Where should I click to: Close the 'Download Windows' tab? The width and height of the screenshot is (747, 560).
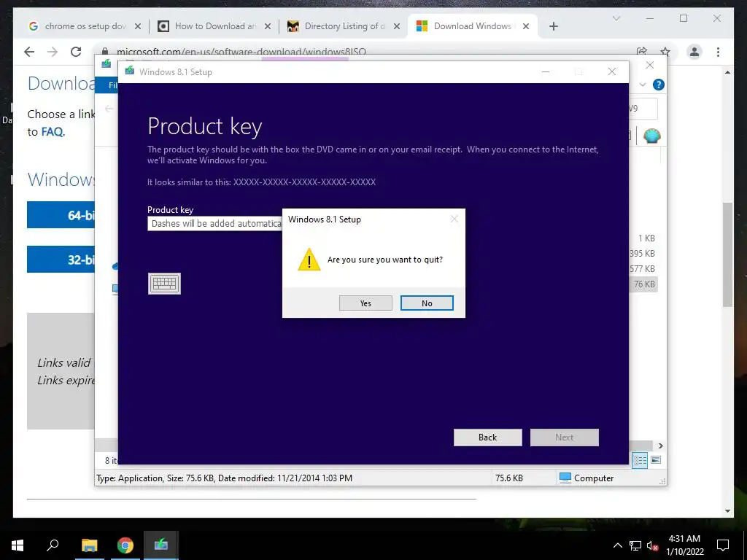(x=526, y=26)
